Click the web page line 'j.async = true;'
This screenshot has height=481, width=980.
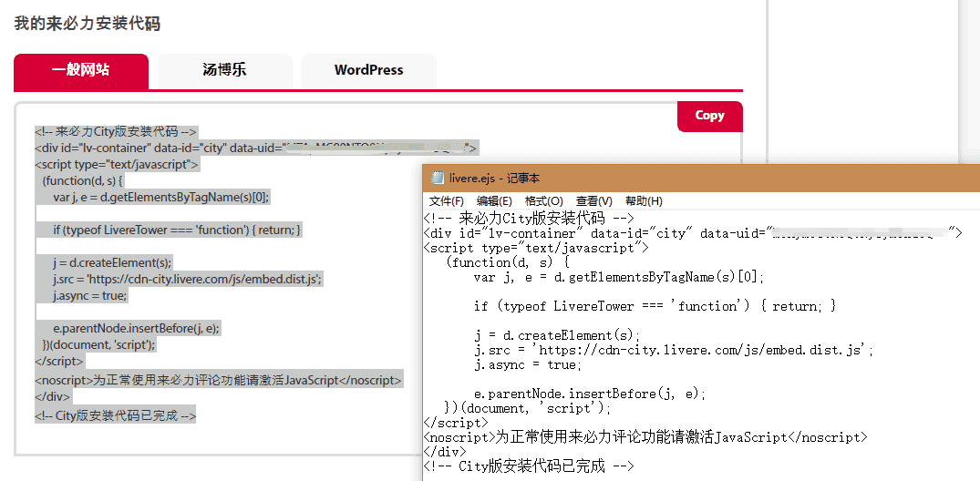(x=90, y=295)
